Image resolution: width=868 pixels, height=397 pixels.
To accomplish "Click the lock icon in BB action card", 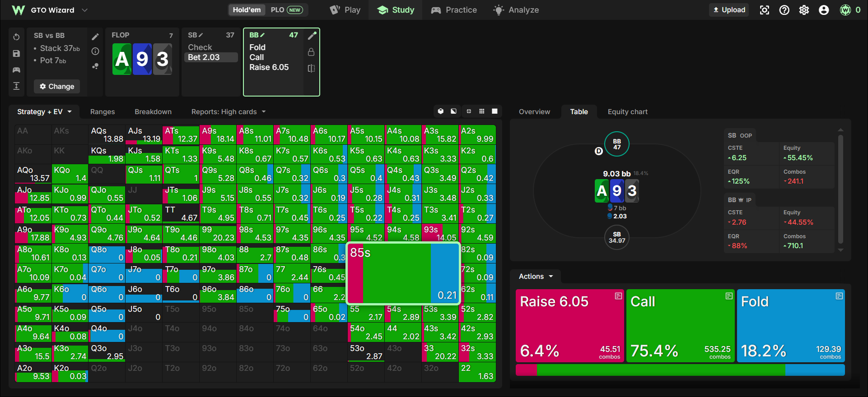I will [311, 52].
